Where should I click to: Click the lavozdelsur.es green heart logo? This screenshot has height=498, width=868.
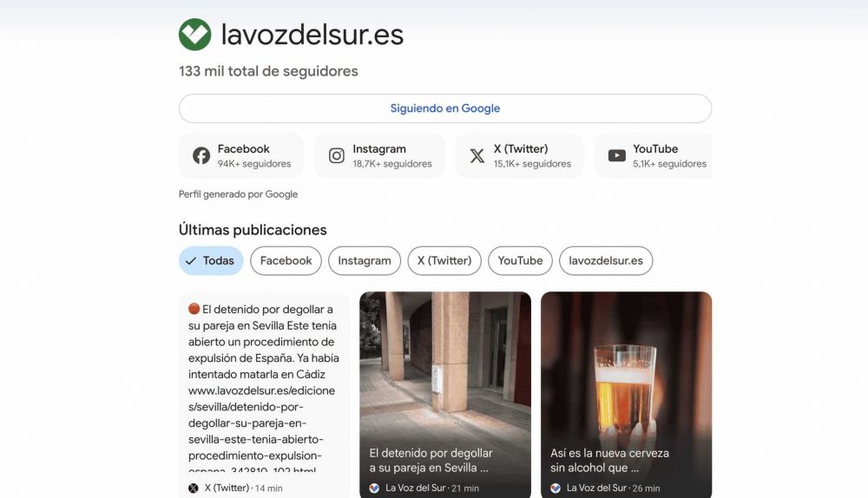194,35
